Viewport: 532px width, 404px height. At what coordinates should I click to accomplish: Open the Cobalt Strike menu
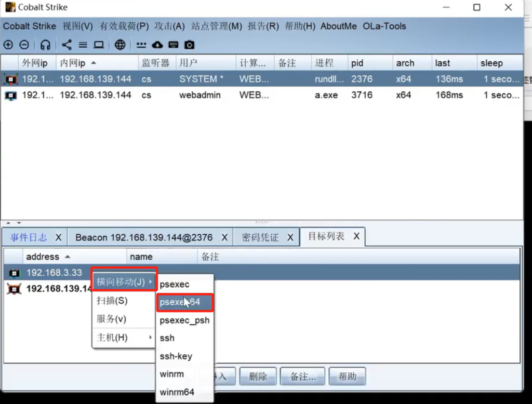coord(30,26)
